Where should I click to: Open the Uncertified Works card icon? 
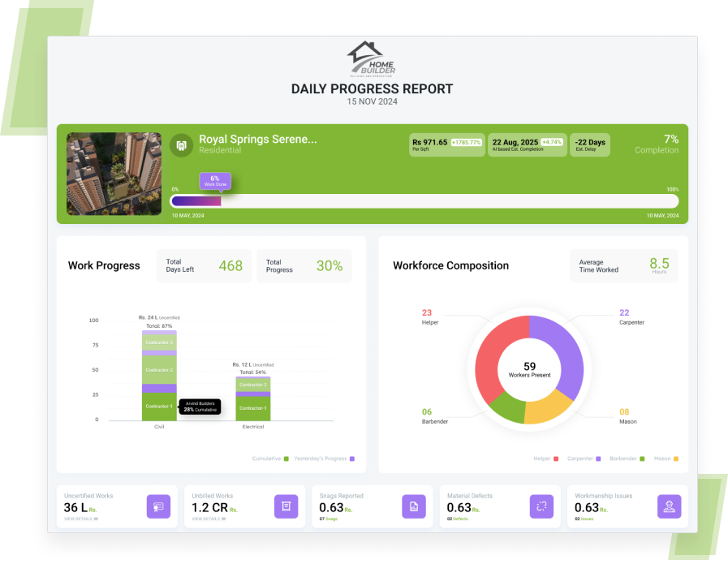(x=158, y=506)
